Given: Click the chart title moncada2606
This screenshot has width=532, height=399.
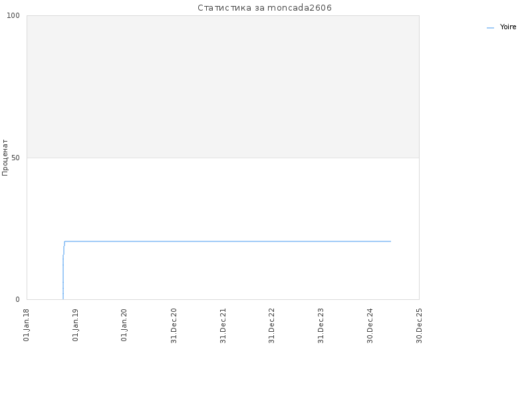Looking at the screenshot, I should pyautogui.click(x=264, y=8).
